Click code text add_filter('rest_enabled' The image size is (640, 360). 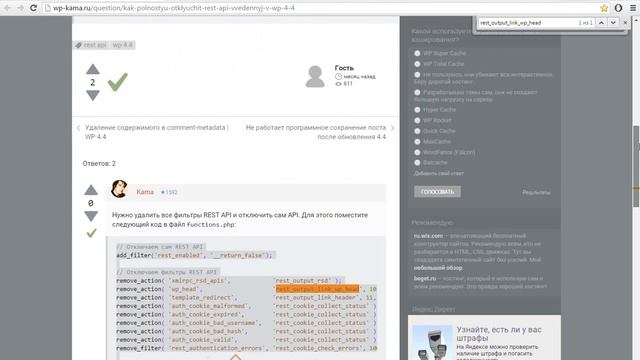[159, 255]
